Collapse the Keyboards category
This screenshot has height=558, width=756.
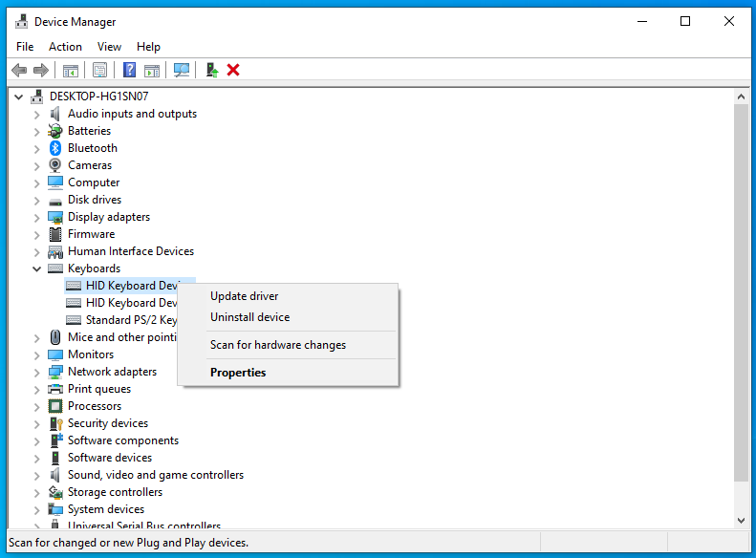point(37,268)
